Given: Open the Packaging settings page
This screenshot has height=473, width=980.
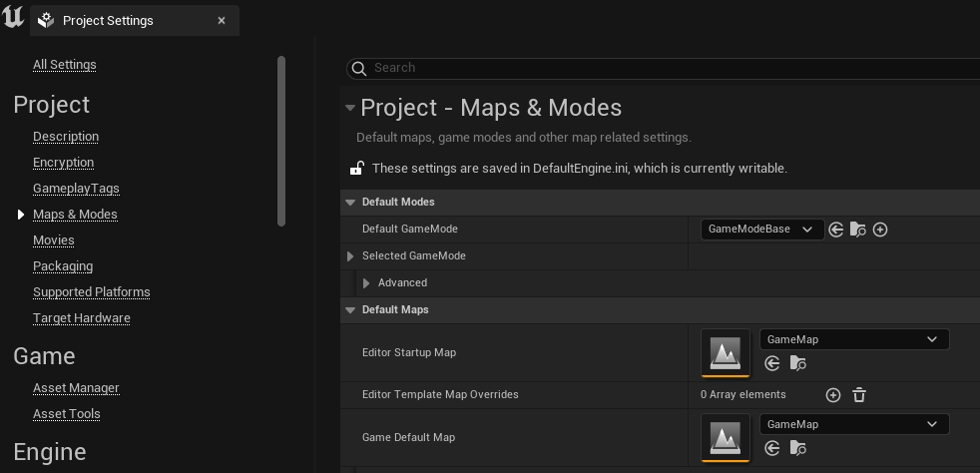Looking at the screenshot, I should 63,266.
